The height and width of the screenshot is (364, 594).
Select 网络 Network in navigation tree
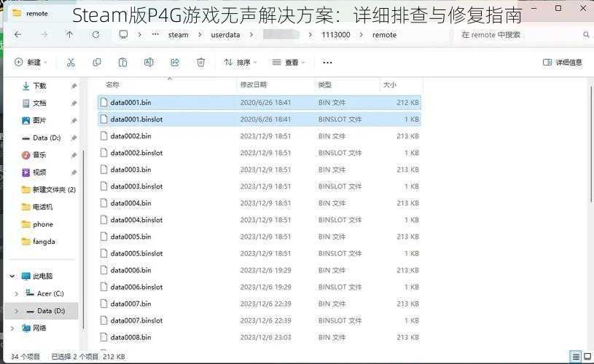coord(34,328)
